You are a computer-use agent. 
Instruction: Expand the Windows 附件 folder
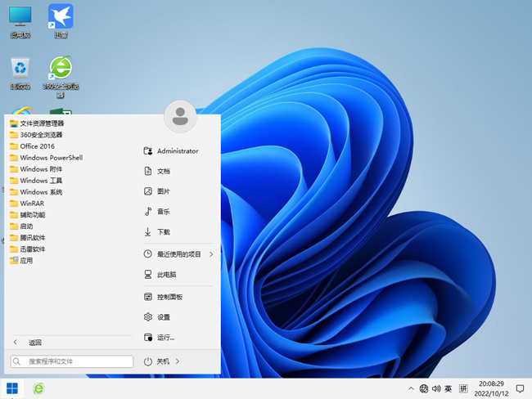(x=36, y=169)
